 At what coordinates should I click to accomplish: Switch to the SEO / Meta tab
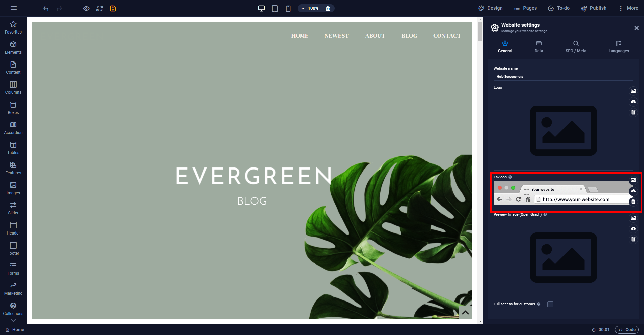(576, 47)
